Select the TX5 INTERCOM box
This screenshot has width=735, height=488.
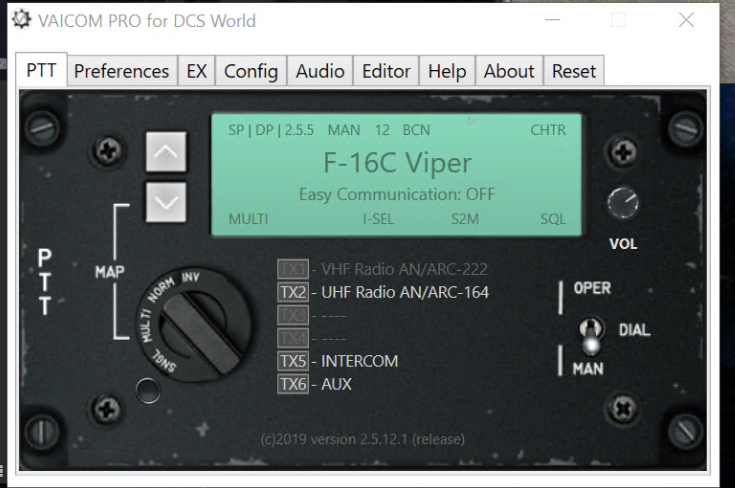[x=292, y=361]
